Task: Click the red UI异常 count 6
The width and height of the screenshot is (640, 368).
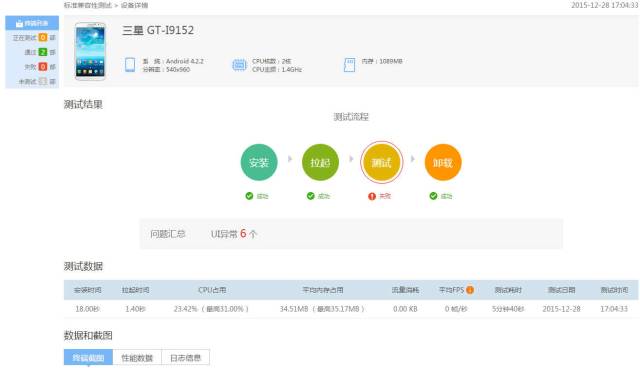Action: (243, 233)
